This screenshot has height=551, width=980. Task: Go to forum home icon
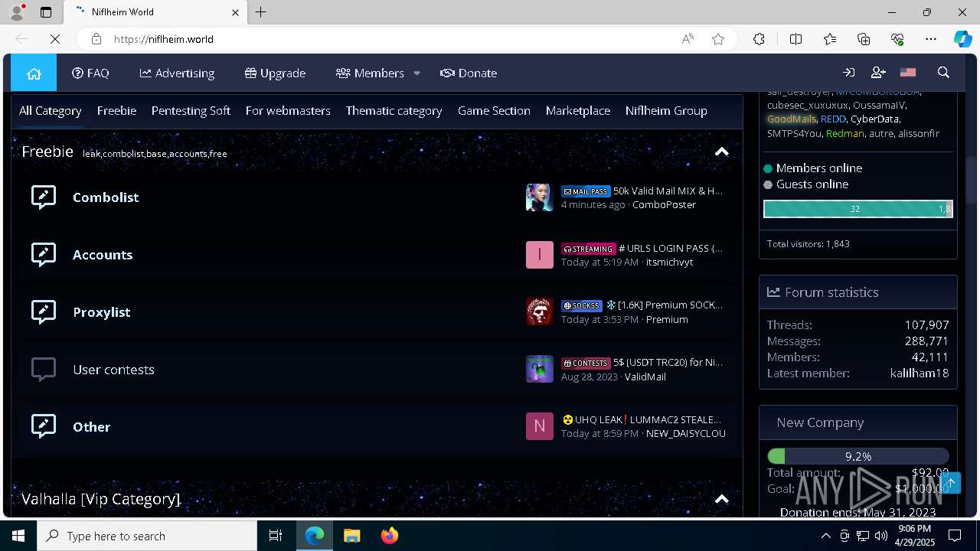coord(34,73)
